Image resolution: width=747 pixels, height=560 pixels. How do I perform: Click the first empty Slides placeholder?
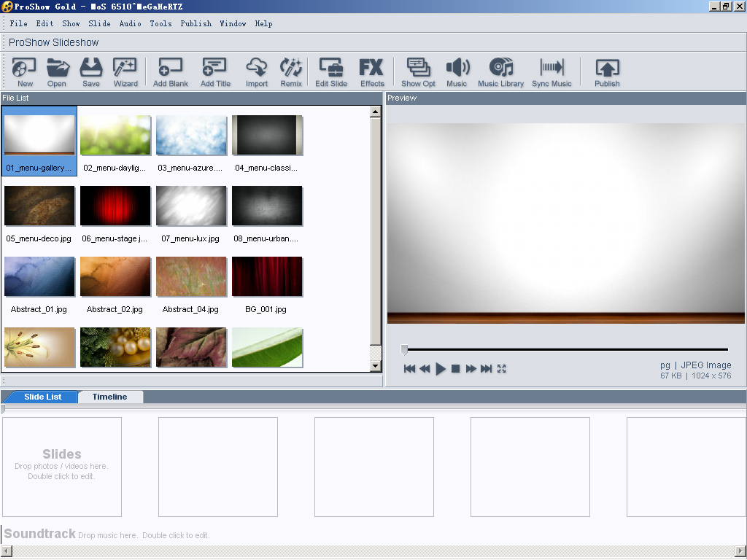coord(62,467)
